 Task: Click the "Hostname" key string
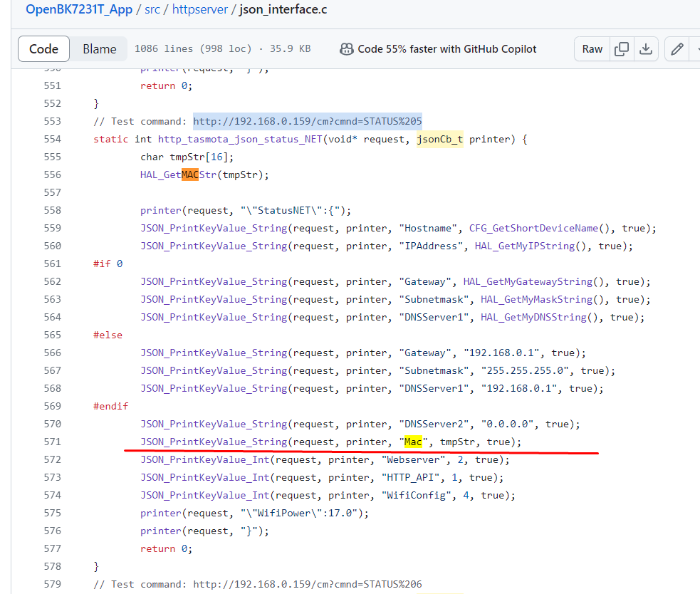click(428, 228)
